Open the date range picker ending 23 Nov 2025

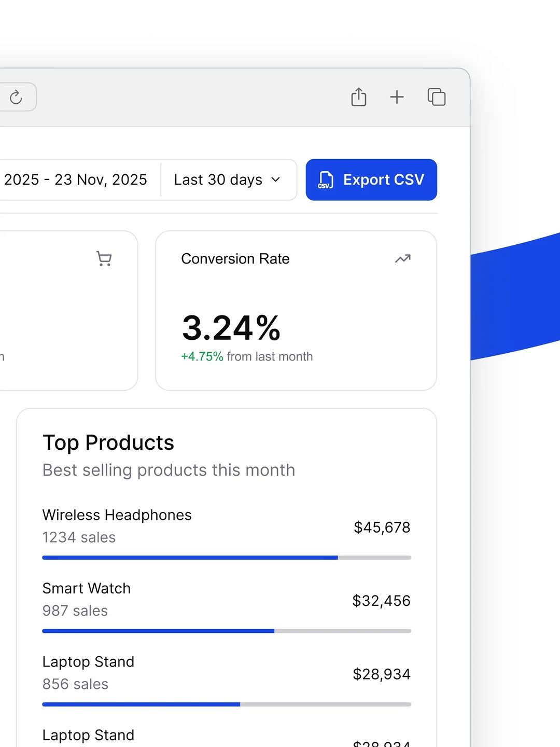tap(75, 180)
